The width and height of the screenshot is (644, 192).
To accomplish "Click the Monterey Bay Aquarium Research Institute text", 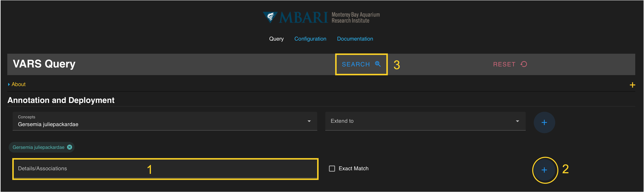I will [x=355, y=18].
